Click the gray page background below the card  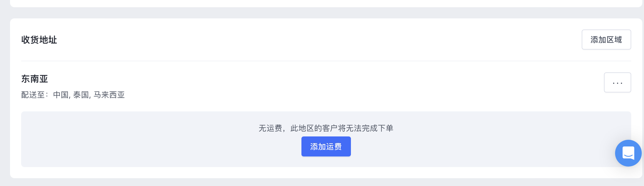[x=322, y=182]
